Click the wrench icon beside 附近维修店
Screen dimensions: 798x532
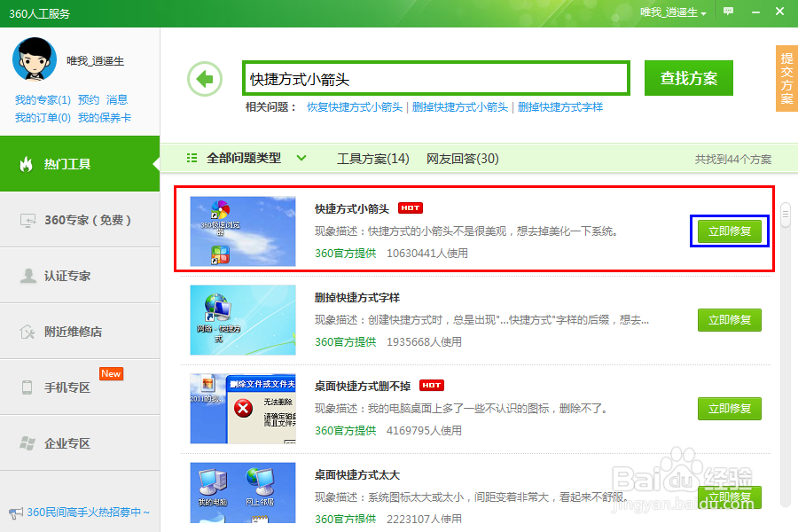27,332
